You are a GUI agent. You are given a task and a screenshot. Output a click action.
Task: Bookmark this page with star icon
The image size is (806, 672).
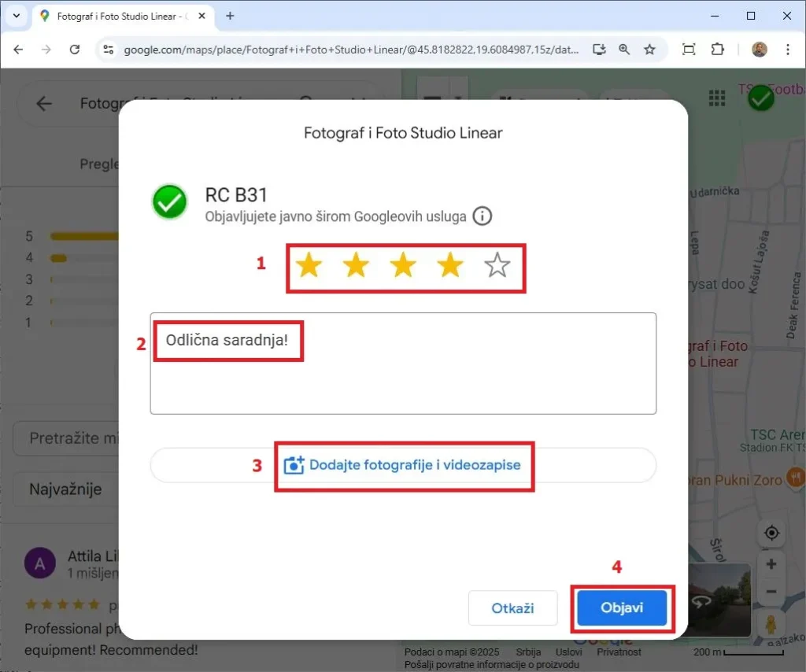pos(649,50)
